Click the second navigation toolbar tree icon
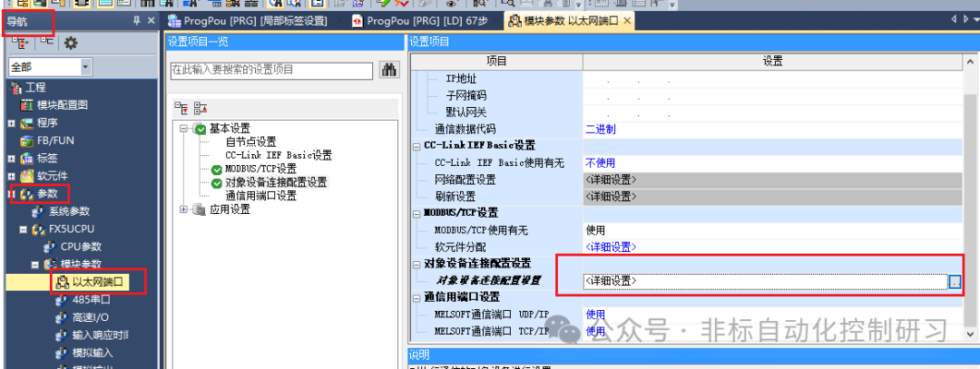This screenshot has width=980, height=369. pyautogui.click(x=47, y=41)
